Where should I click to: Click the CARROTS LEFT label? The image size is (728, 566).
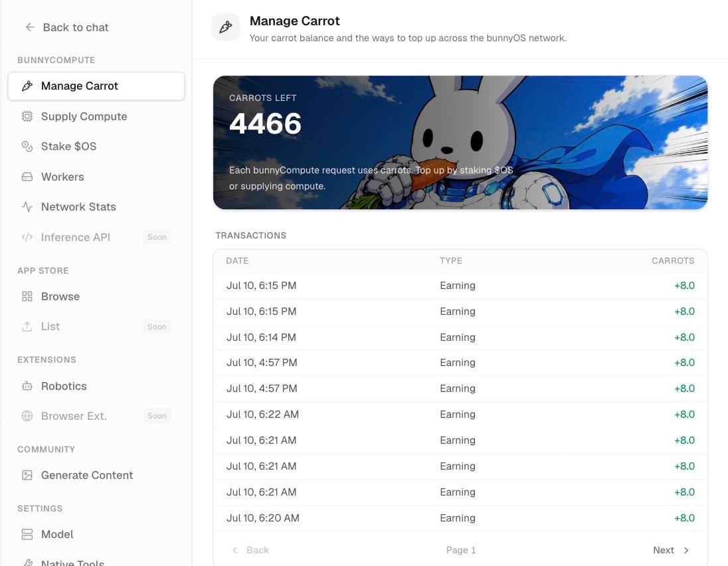click(x=262, y=98)
